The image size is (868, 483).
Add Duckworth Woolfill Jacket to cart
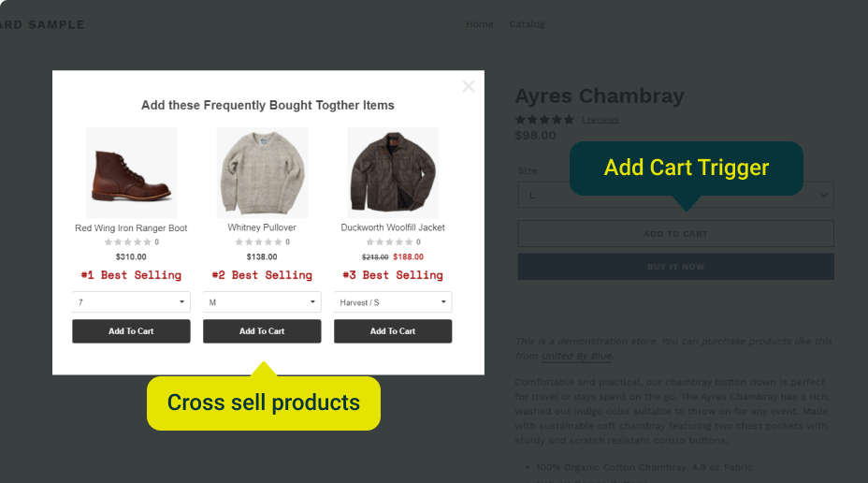point(393,331)
